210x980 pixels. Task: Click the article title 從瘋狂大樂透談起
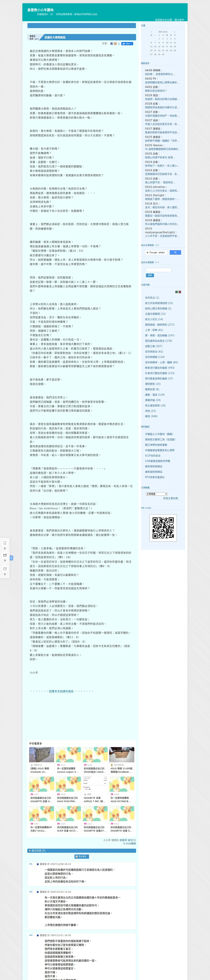pos(55,37)
